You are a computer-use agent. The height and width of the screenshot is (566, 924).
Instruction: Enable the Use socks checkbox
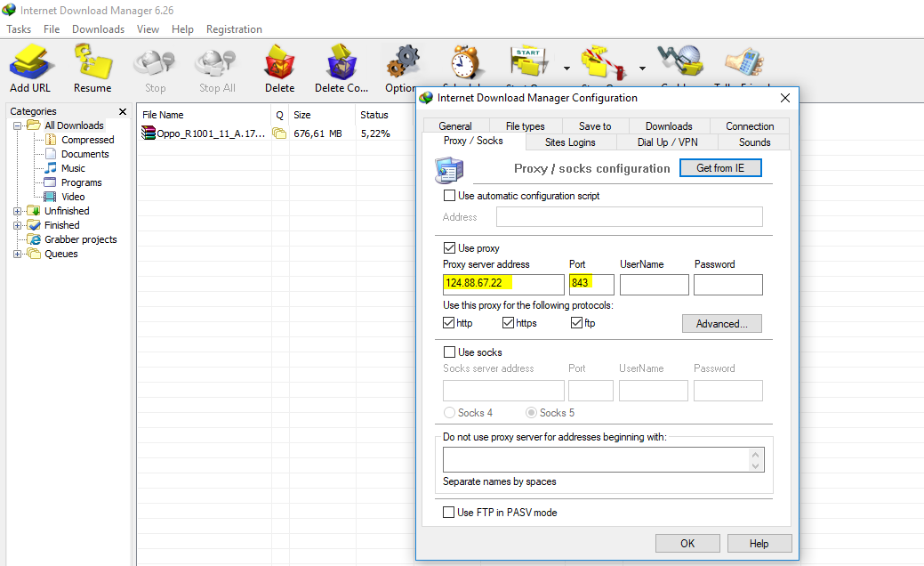coord(450,352)
